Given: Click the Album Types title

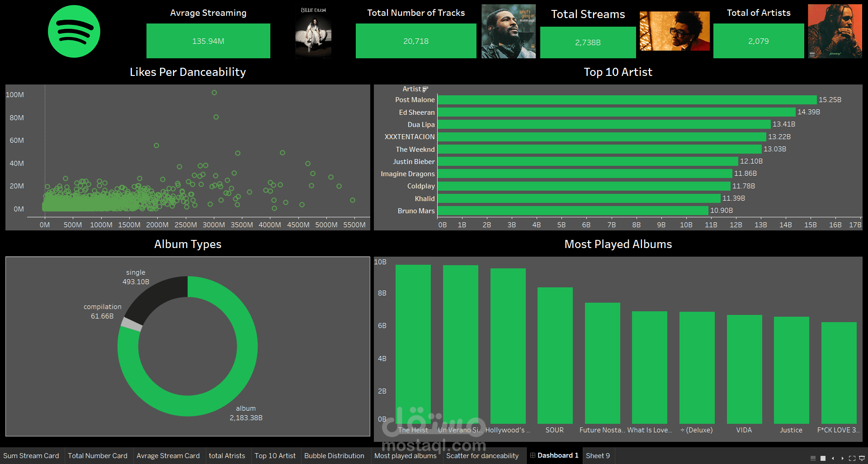Looking at the screenshot, I should (x=188, y=244).
